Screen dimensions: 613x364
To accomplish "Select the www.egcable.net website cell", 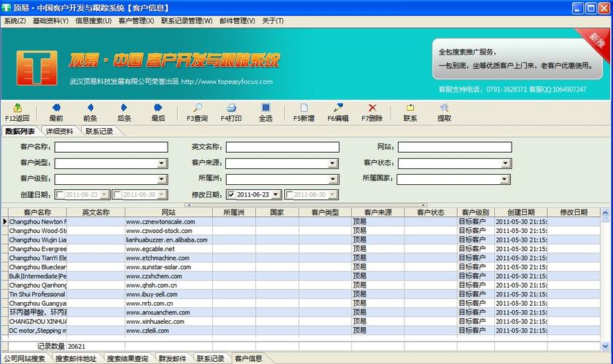I will (x=168, y=249).
